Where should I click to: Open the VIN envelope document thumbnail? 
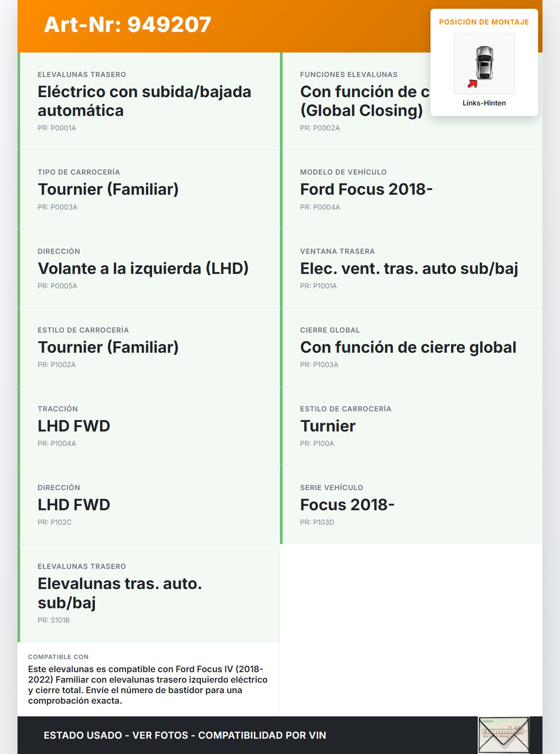[x=504, y=735]
